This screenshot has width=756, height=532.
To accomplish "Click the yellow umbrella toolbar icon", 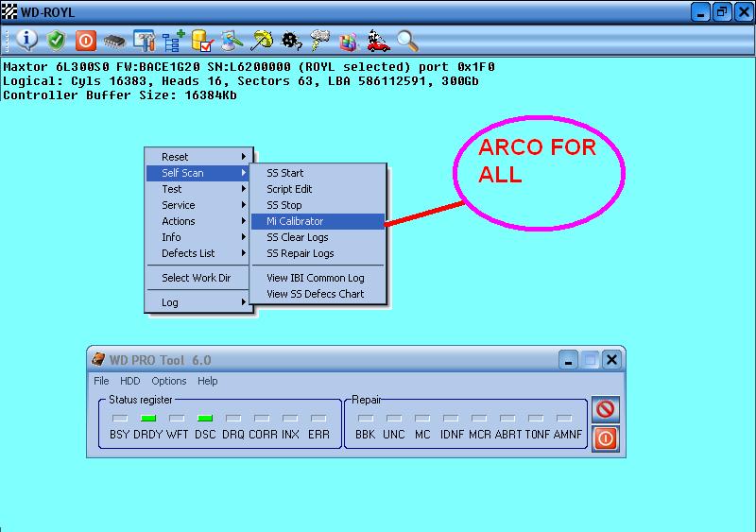I will (x=262, y=41).
